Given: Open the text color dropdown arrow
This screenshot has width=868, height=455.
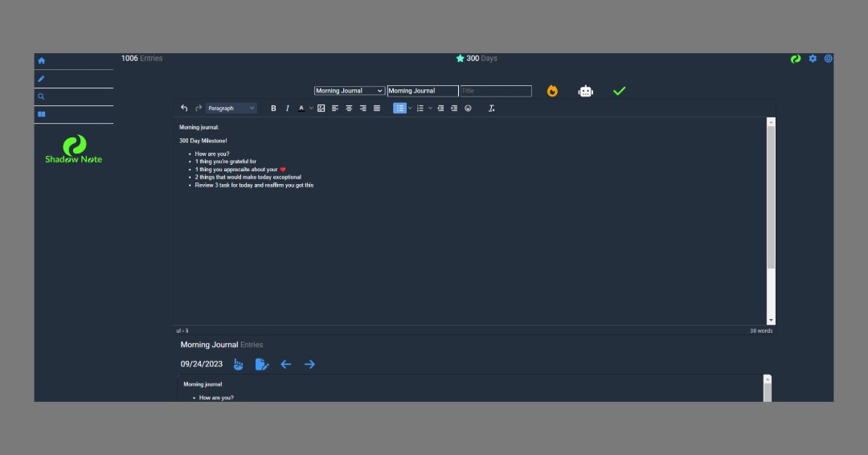Looking at the screenshot, I should coord(311,109).
